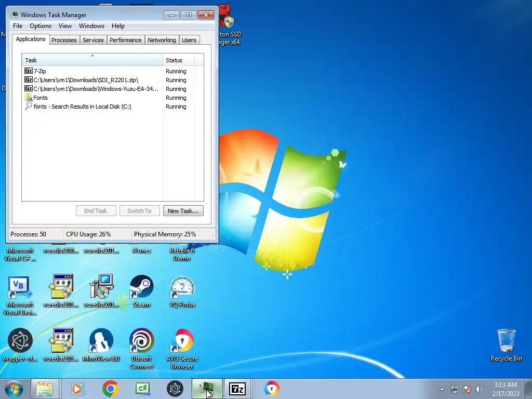The height and width of the screenshot is (399, 532).
Task: Select the SDI_R2201.zip task row
Action: (x=108, y=79)
